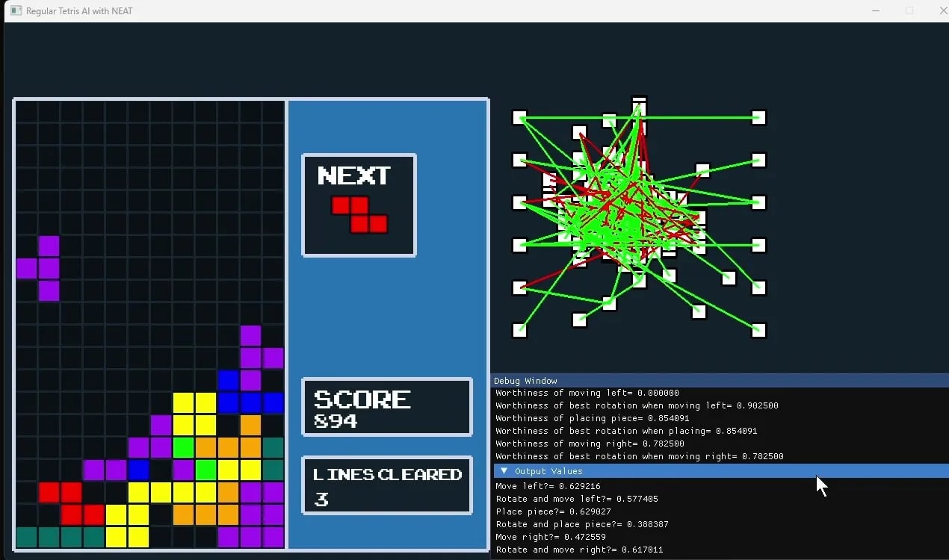949x560 pixels.
Task: Minimize the Tetris AI window
Action: point(876,10)
